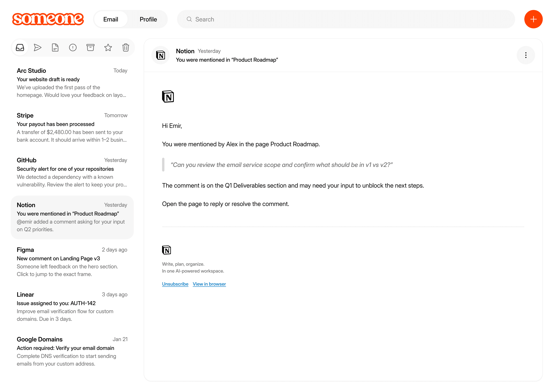Image resolution: width=552 pixels, height=392 pixels.
Task: Open the Inbox folder icon
Action: (20, 48)
